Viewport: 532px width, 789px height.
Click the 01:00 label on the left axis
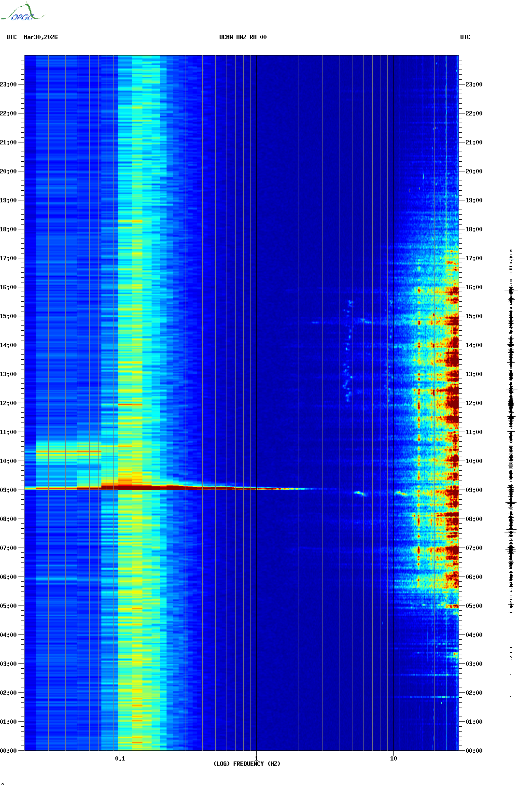pos(8,722)
